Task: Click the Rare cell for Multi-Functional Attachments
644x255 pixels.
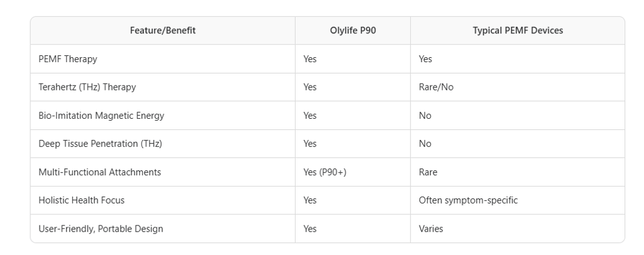Action: point(428,172)
